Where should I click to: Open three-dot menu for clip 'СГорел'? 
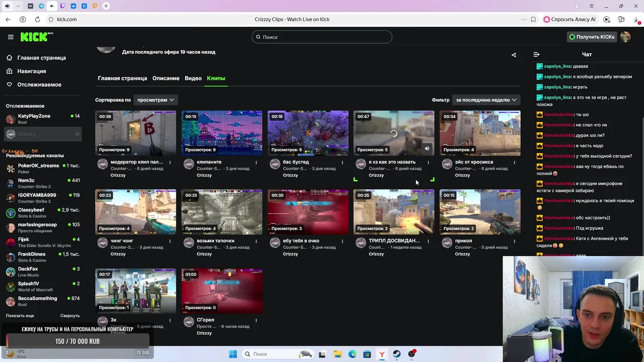(x=256, y=320)
